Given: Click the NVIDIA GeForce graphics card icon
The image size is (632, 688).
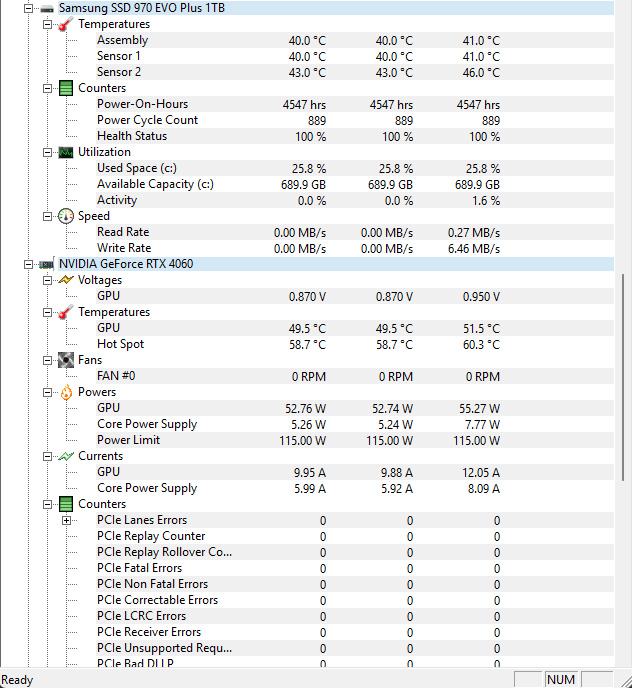Looking at the screenshot, I should click(x=47, y=264).
